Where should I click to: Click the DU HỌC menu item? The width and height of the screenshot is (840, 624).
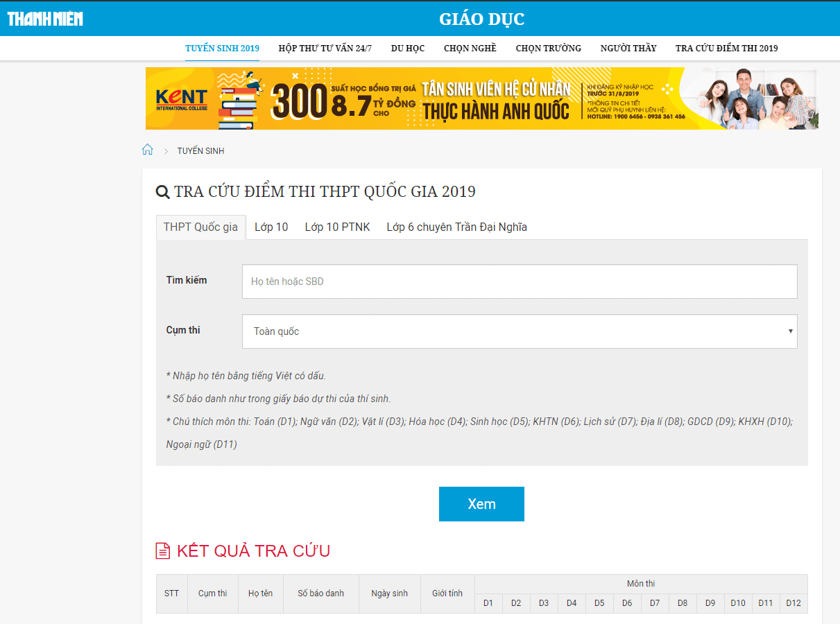(x=408, y=48)
